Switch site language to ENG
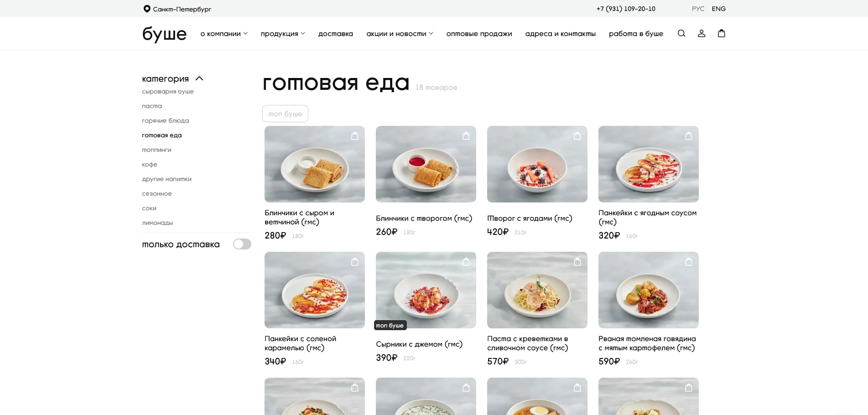The width and height of the screenshot is (868, 415). [x=718, y=9]
